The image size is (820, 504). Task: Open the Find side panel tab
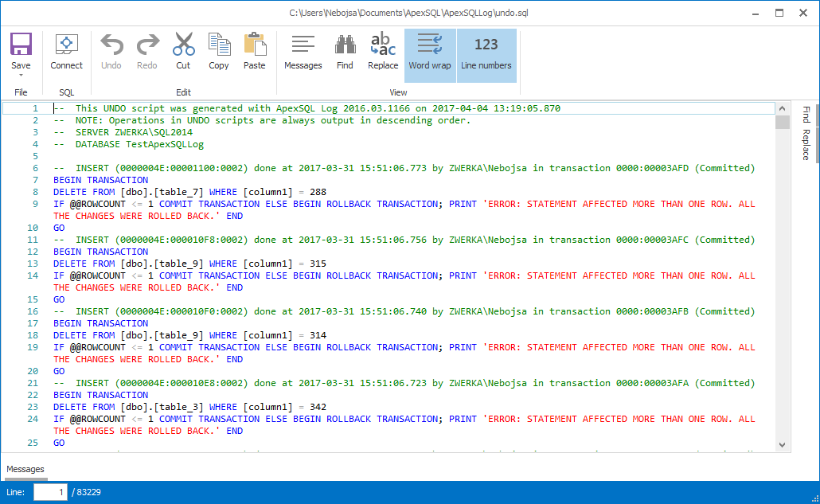tap(806, 114)
